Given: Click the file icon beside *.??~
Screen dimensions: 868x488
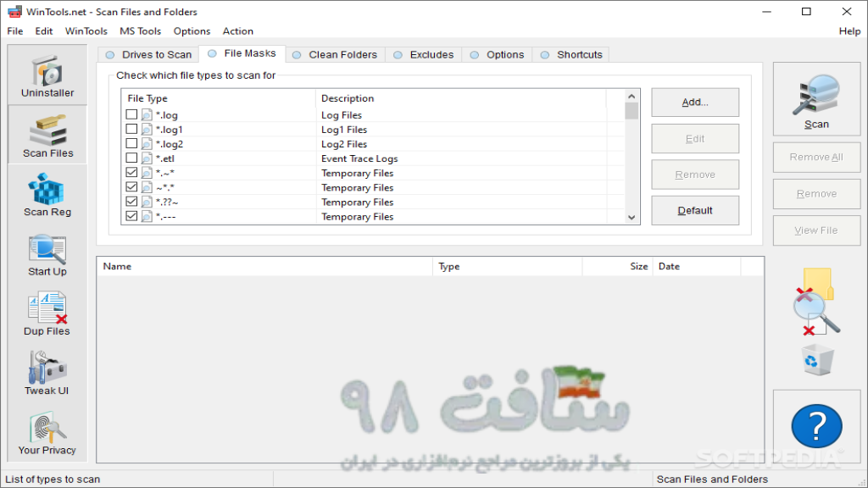Looking at the screenshot, I should (147, 202).
